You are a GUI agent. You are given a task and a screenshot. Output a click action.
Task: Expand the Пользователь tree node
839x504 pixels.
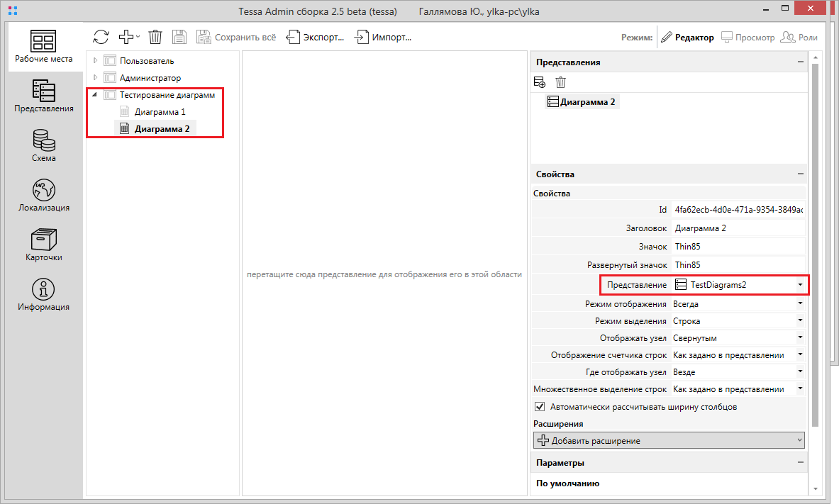96,61
